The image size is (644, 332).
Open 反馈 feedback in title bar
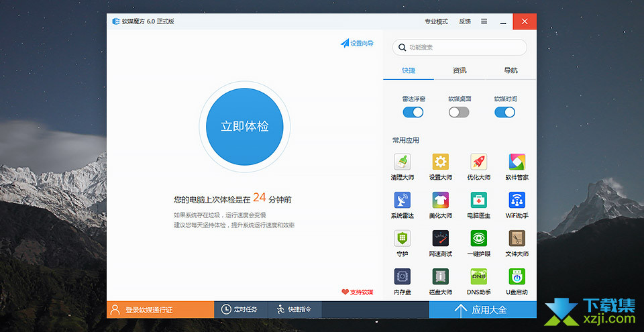(465, 21)
